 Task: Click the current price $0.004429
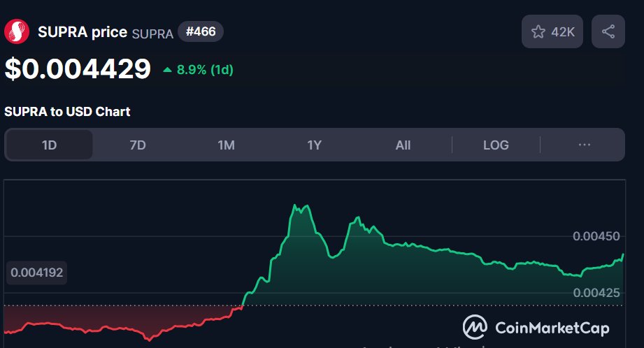(78, 68)
